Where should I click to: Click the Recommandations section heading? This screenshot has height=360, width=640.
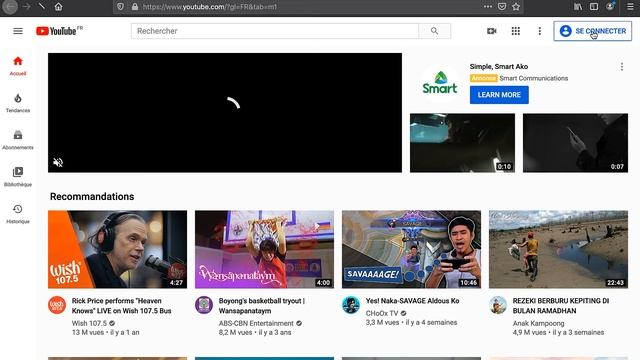[92, 196]
